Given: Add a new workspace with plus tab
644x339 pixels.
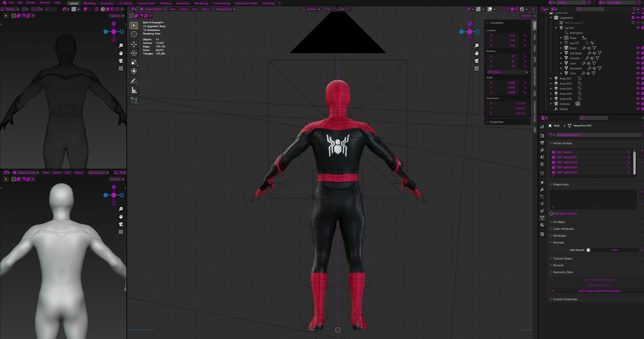Looking at the screenshot, I should [x=280, y=3].
